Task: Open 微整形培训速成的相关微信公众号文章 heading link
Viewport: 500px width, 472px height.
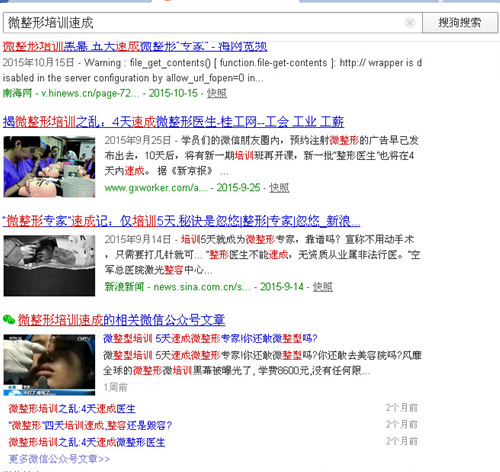Action: (x=122, y=320)
